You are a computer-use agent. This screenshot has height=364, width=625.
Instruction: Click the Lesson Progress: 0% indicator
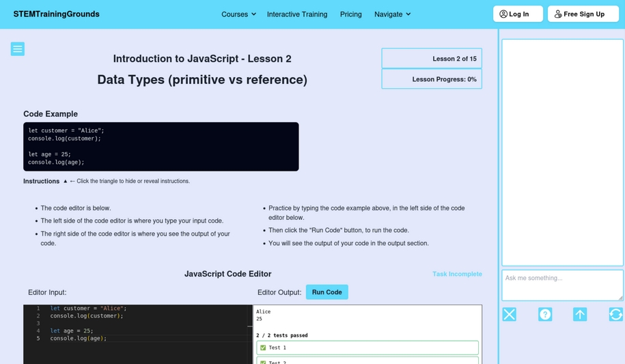(432, 79)
